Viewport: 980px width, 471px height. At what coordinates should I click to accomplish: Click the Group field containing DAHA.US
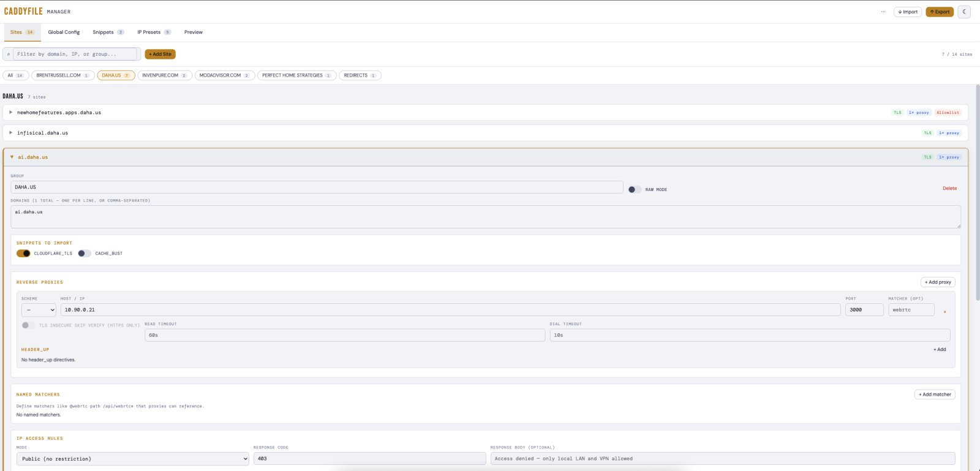coord(317,187)
